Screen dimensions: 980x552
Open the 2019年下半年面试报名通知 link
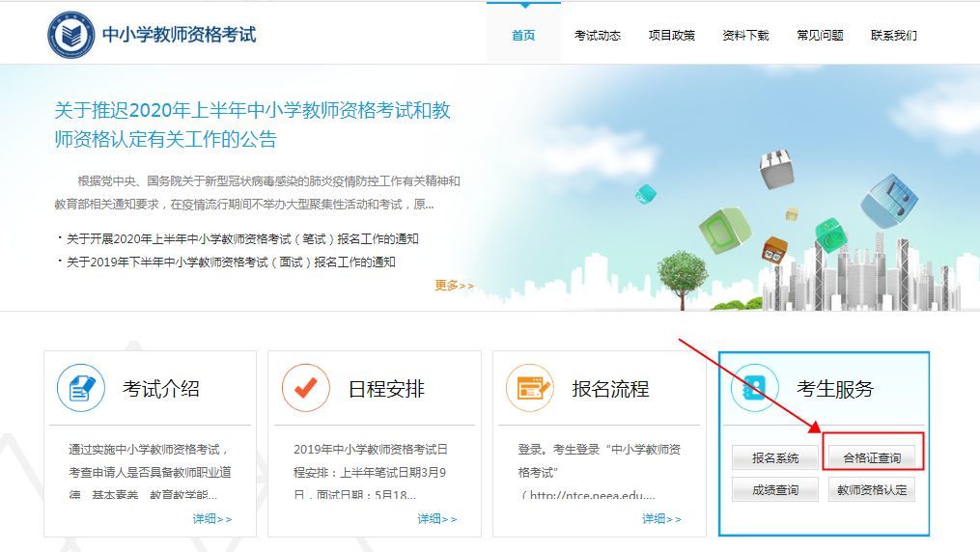[231, 262]
